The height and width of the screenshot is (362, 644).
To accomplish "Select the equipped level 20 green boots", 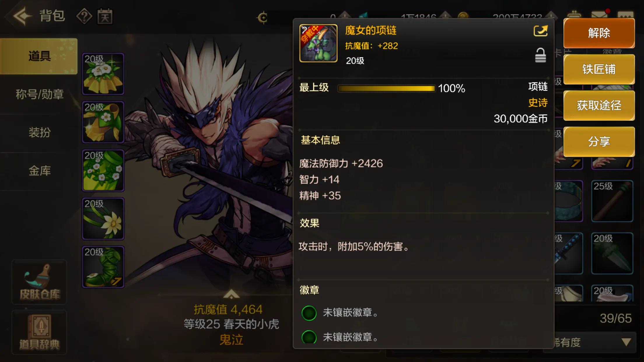I will coord(103,267).
